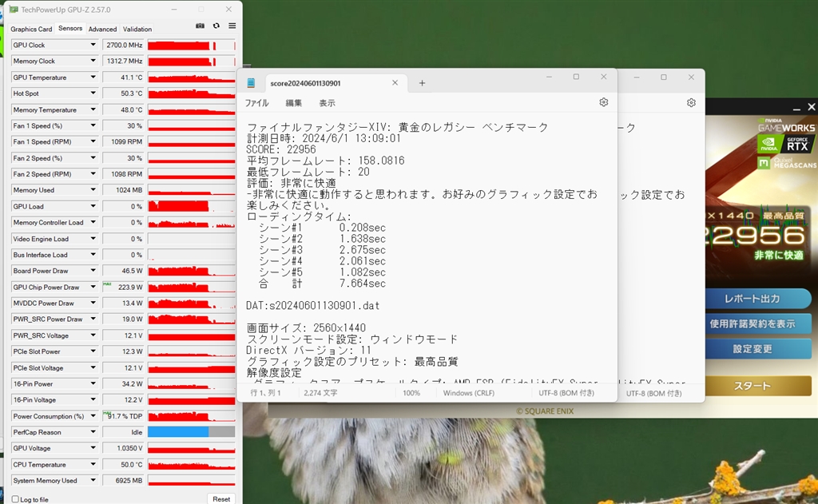
Task: Click the 1099 RPM Fan 1 value
Action: pyautogui.click(x=123, y=142)
